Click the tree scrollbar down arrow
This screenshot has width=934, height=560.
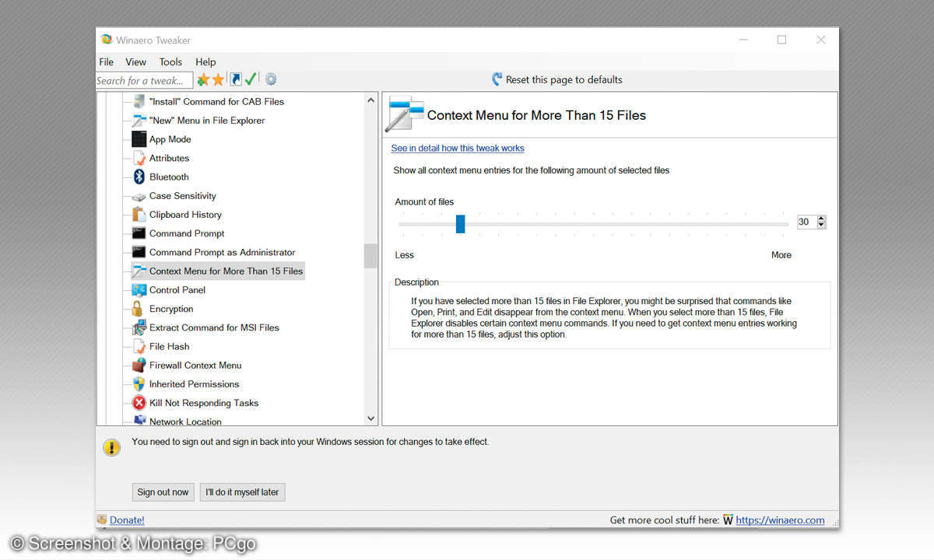tap(370, 418)
